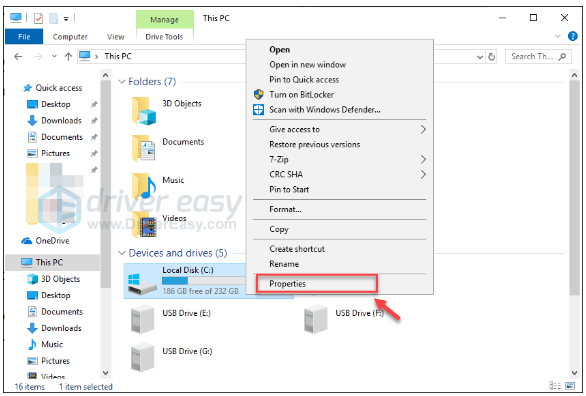586x396 pixels.
Task: Select the Local Disk (C:) drive
Action: tap(185, 281)
